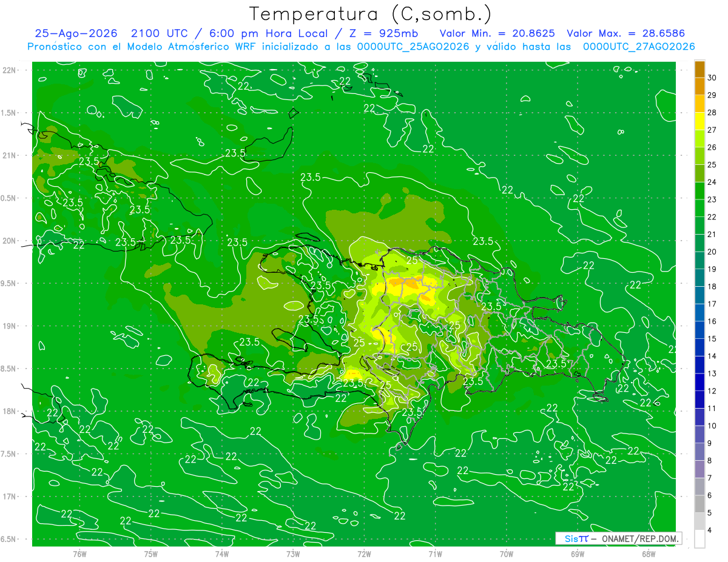The image size is (728, 562).
Task: Click the purple legend swatch between 7 and 8
Action: pyautogui.click(x=699, y=469)
